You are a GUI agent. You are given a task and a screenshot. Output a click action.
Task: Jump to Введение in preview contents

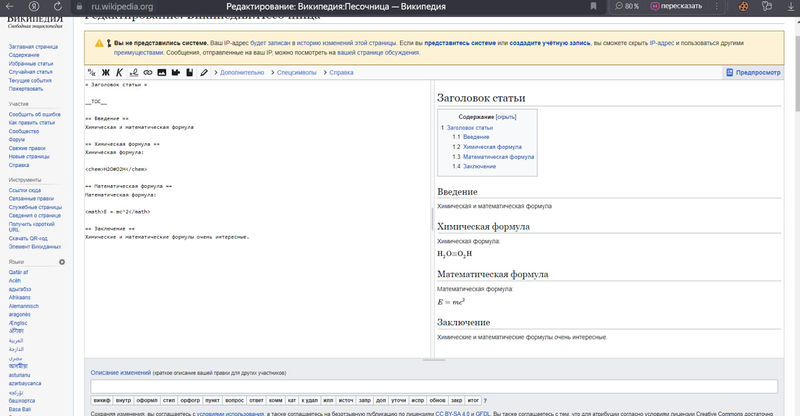point(476,137)
